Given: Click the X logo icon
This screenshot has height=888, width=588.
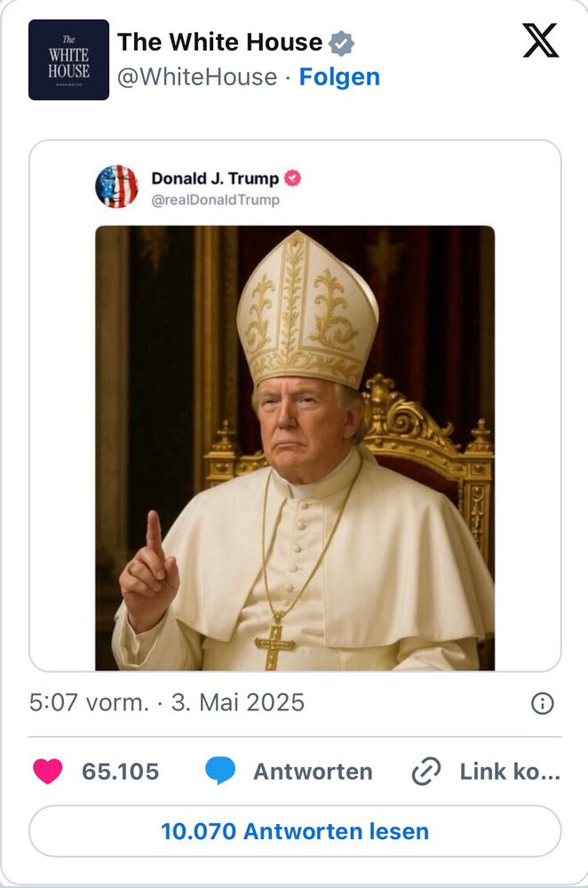Looking at the screenshot, I should (540, 41).
